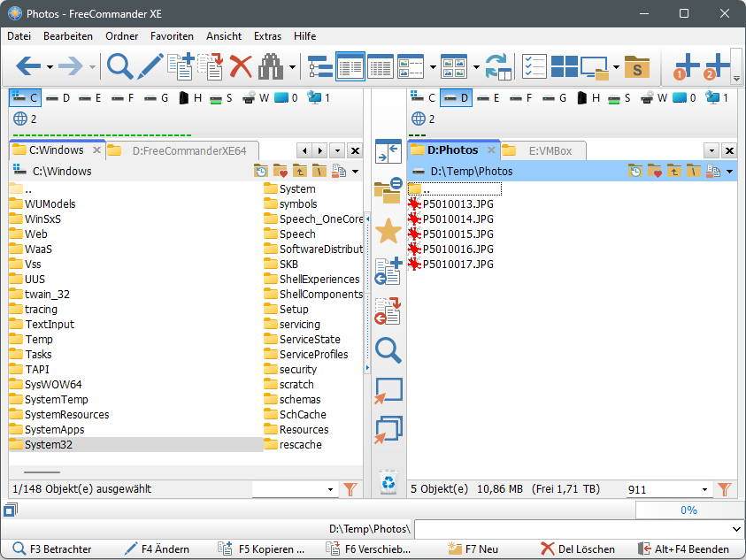Select the file P5010015.JPG
The width and height of the screenshot is (746, 560).
458,234
